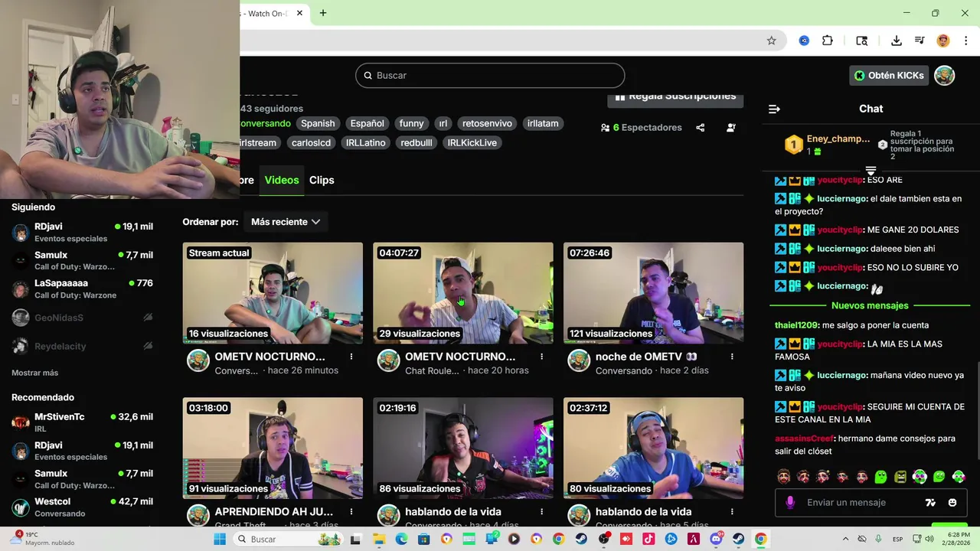This screenshot has height=551, width=980.
Task: Click the add-user icon beside share
Action: pyautogui.click(x=731, y=128)
